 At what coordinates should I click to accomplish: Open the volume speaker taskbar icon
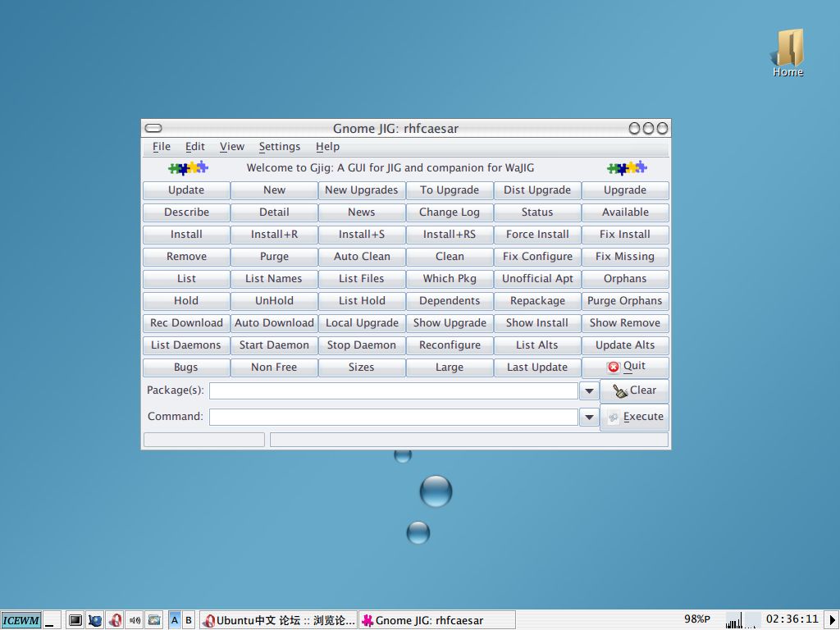(135, 620)
